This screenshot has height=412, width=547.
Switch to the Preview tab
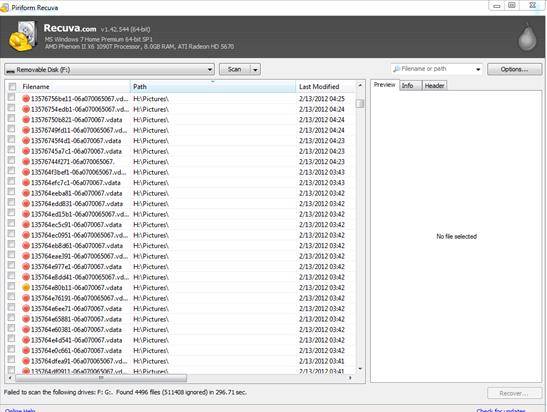pos(384,85)
